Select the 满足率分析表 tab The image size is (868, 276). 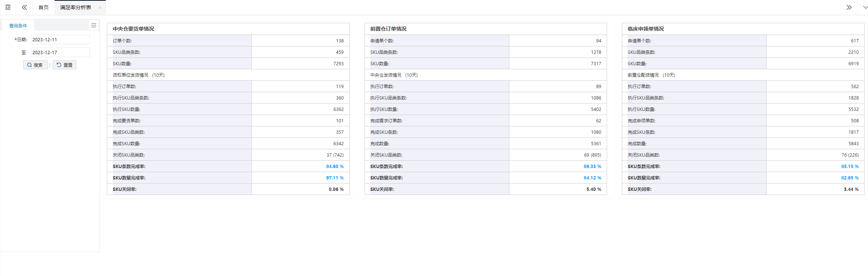76,7
